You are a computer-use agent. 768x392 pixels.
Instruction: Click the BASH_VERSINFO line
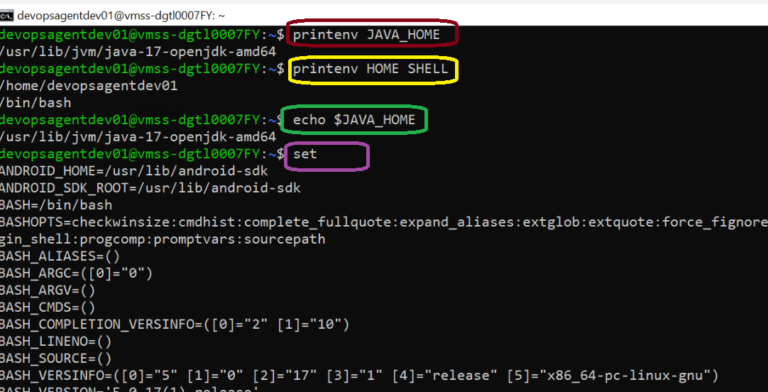[x=359, y=375]
